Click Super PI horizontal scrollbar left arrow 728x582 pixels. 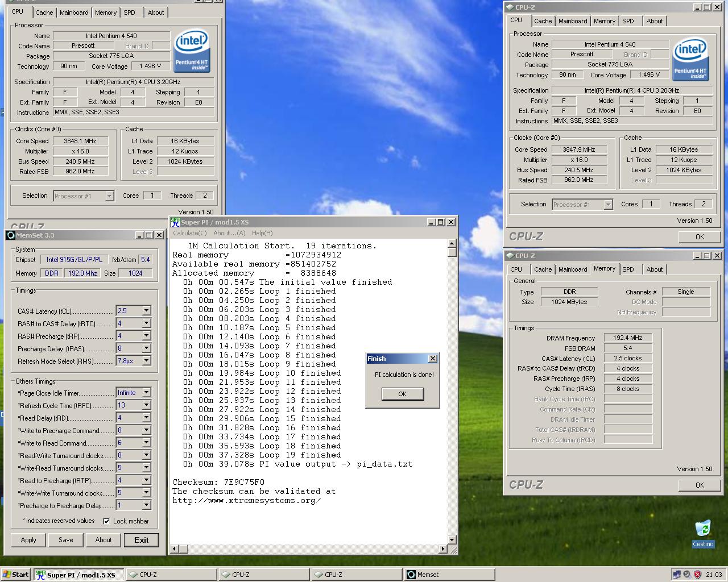(x=175, y=549)
